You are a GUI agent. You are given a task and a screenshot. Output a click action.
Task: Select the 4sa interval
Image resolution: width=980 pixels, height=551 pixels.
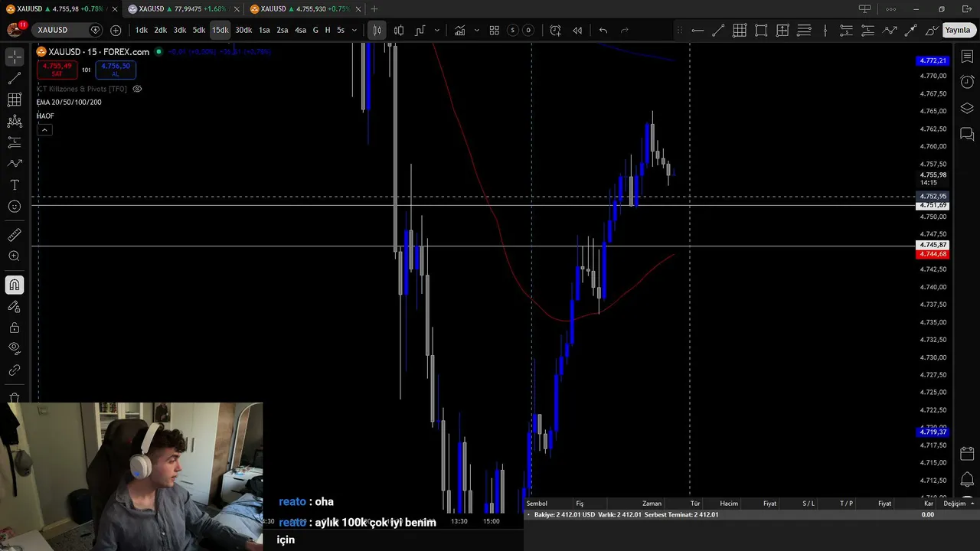click(300, 30)
